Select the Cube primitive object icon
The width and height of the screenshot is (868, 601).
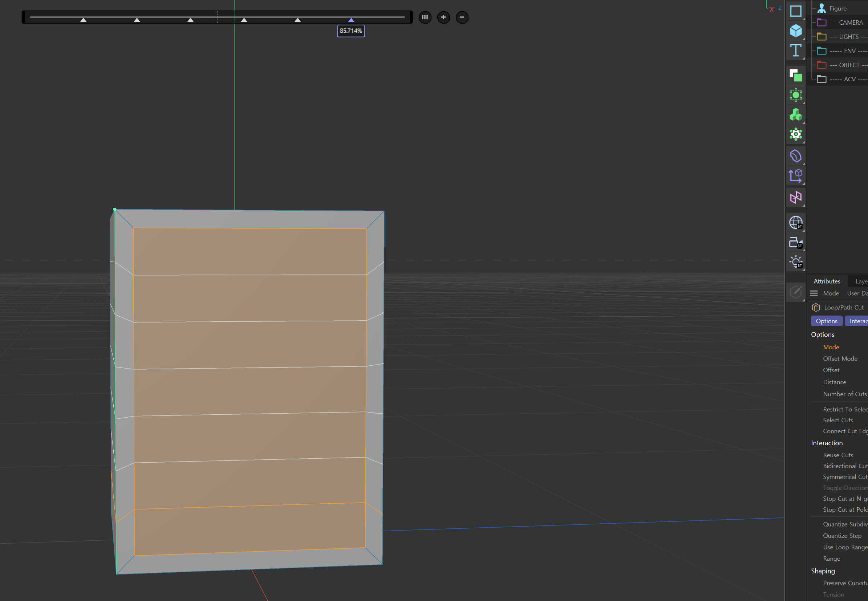pos(795,31)
